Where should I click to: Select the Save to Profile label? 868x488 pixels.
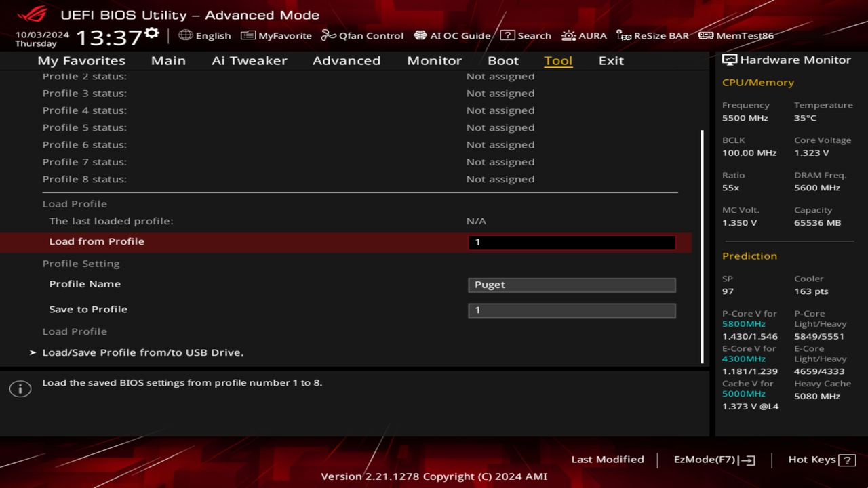coord(88,309)
